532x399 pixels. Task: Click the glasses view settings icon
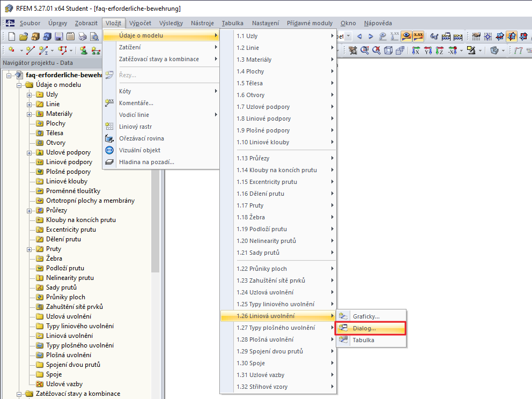tap(434, 36)
